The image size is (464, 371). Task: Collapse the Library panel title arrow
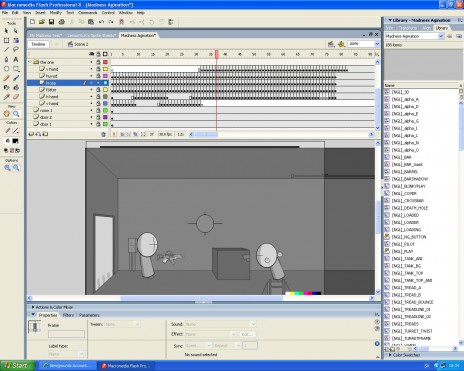coord(390,20)
